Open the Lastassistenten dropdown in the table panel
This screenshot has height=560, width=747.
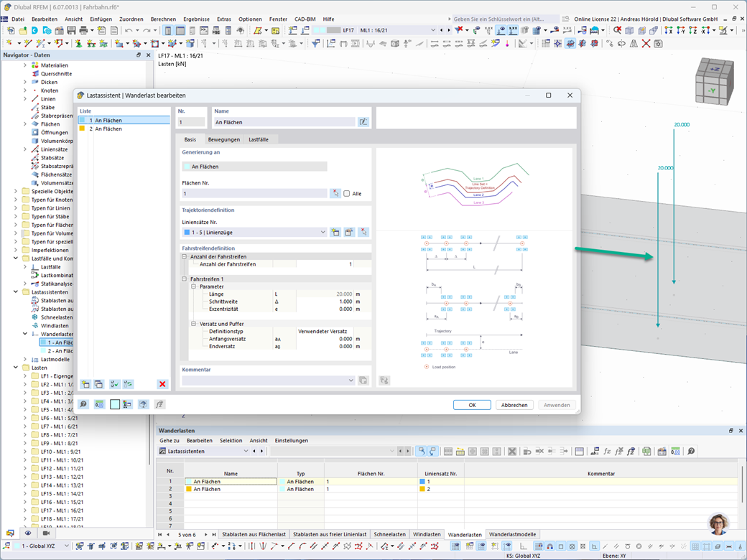[246, 452]
